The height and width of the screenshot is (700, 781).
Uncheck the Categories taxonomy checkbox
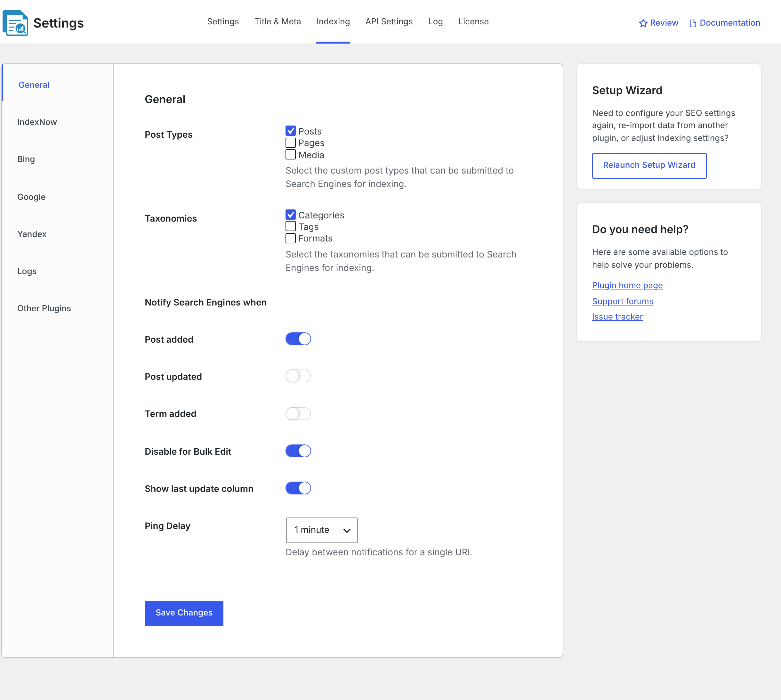(291, 215)
